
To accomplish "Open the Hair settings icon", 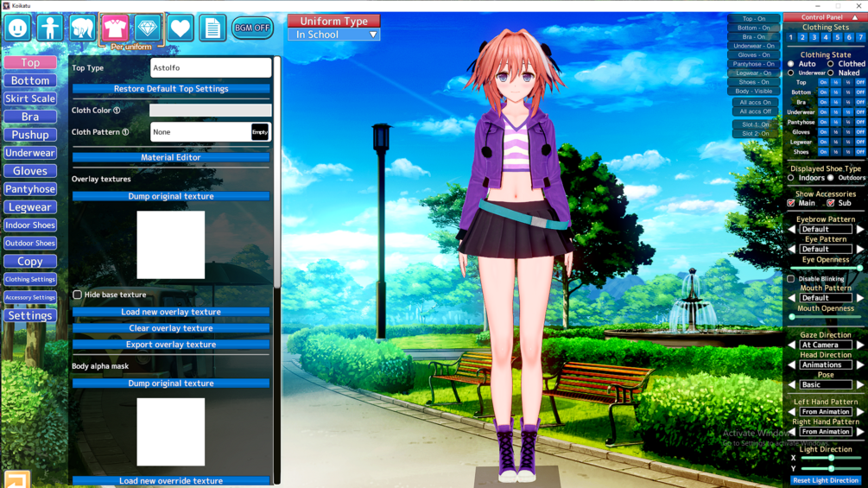I will [x=83, y=28].
